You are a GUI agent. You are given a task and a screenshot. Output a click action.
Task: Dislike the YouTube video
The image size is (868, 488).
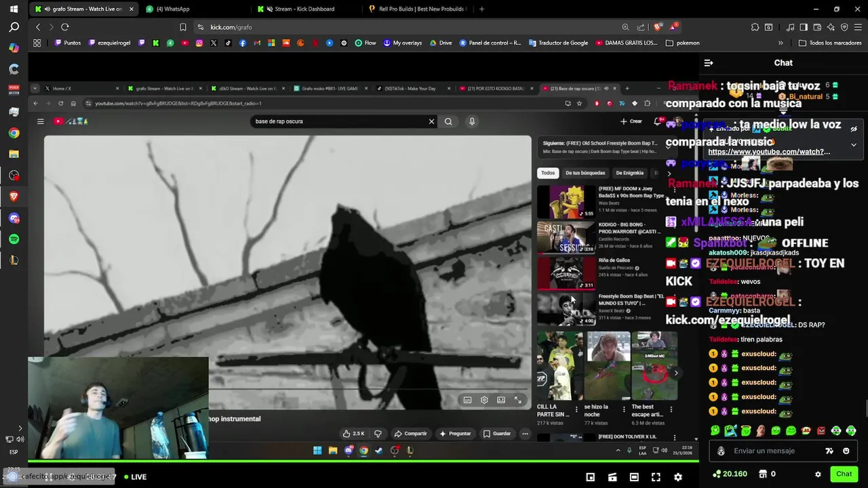[x=378, y=434]
